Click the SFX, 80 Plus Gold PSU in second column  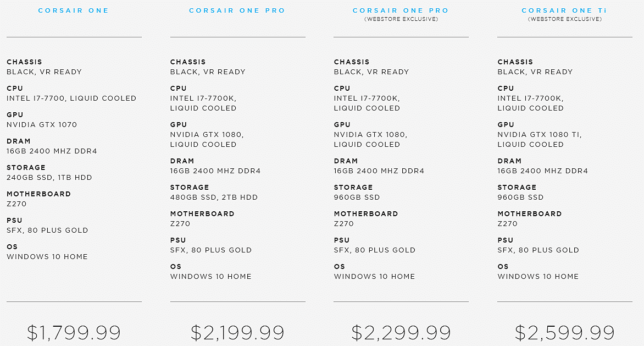pyautogui.click(x=210, y=250)
